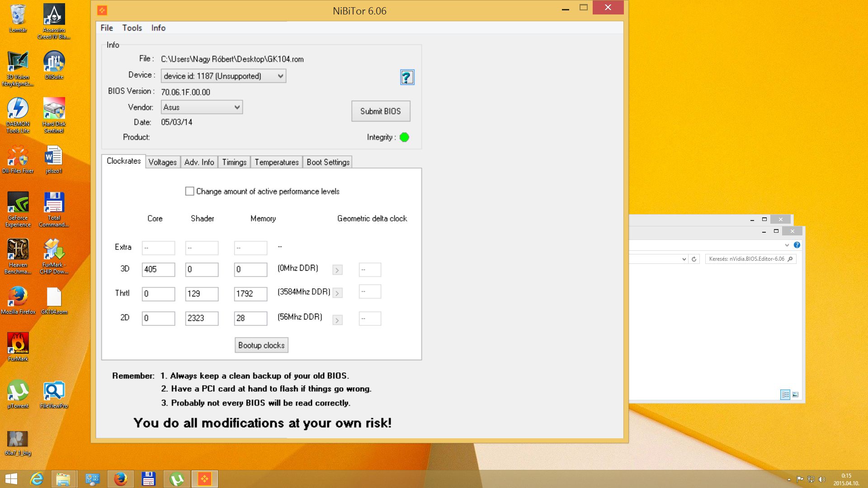Switch Explorer to details view icon
868x488 pixels.
point(785,394)
